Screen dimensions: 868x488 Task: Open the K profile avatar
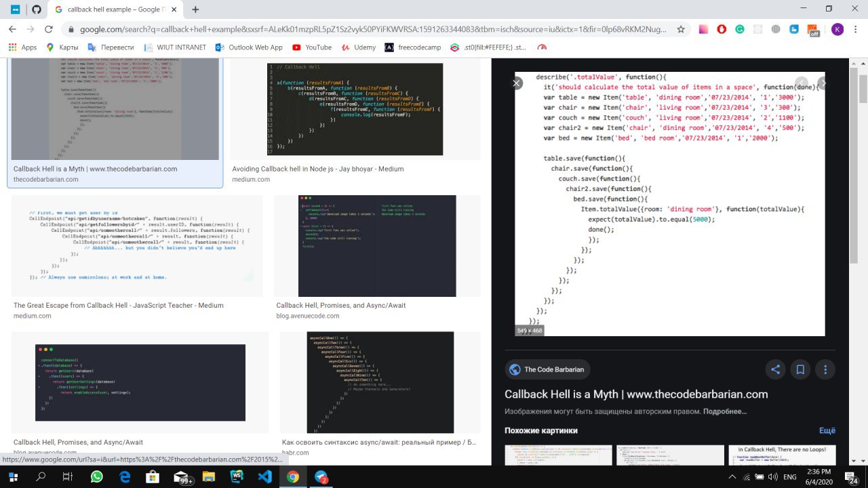pos(837,29)
